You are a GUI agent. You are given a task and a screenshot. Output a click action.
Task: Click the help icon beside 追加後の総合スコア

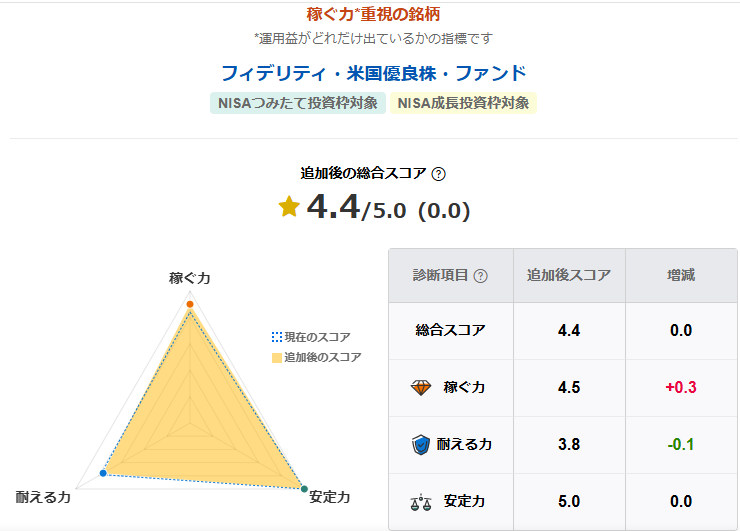[438, 174]
